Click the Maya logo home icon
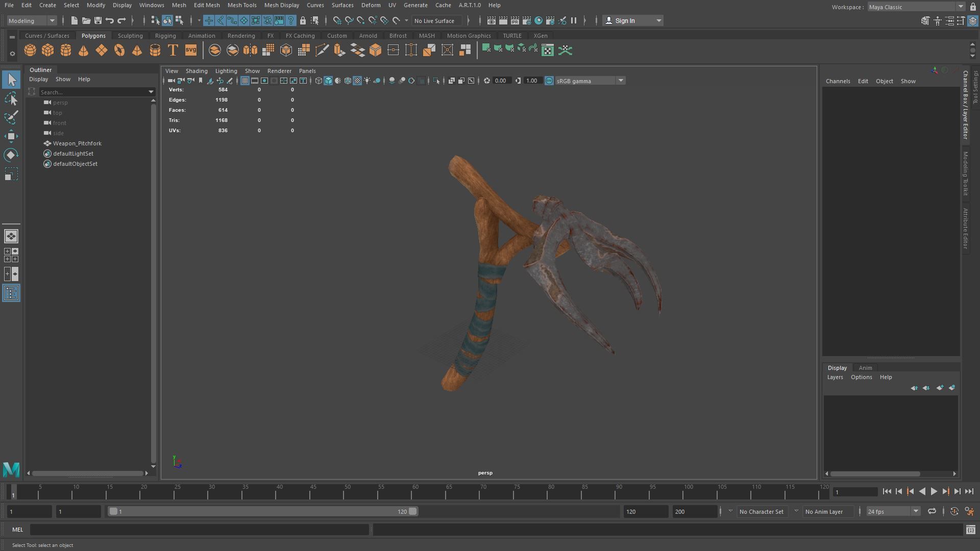Image resolution: width=980 pixels, height=551 pixels. coord(11,469)
